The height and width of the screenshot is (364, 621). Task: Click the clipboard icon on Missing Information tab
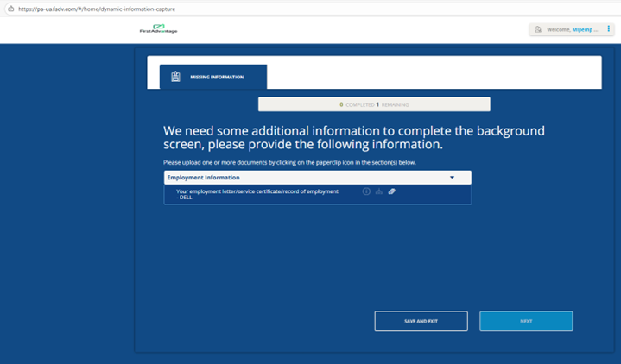[175, 77]
